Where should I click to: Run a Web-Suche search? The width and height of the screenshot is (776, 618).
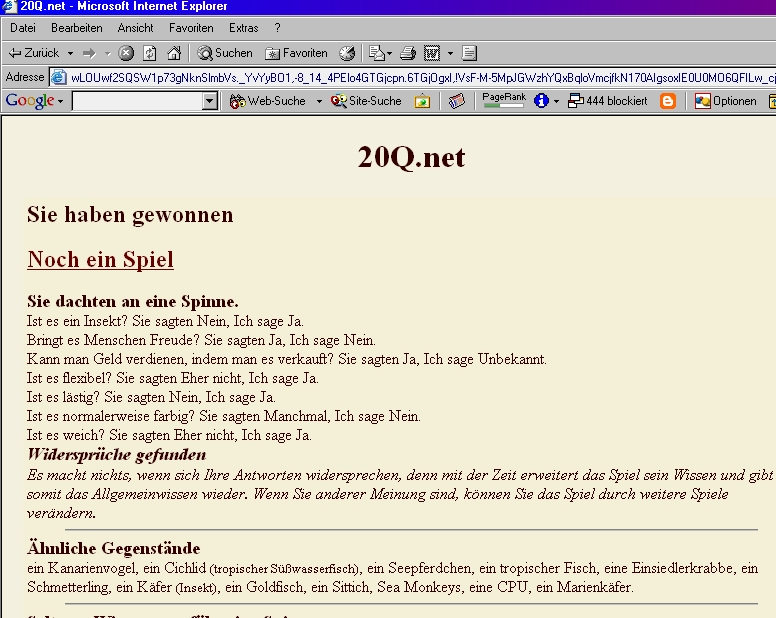[268, 101]
